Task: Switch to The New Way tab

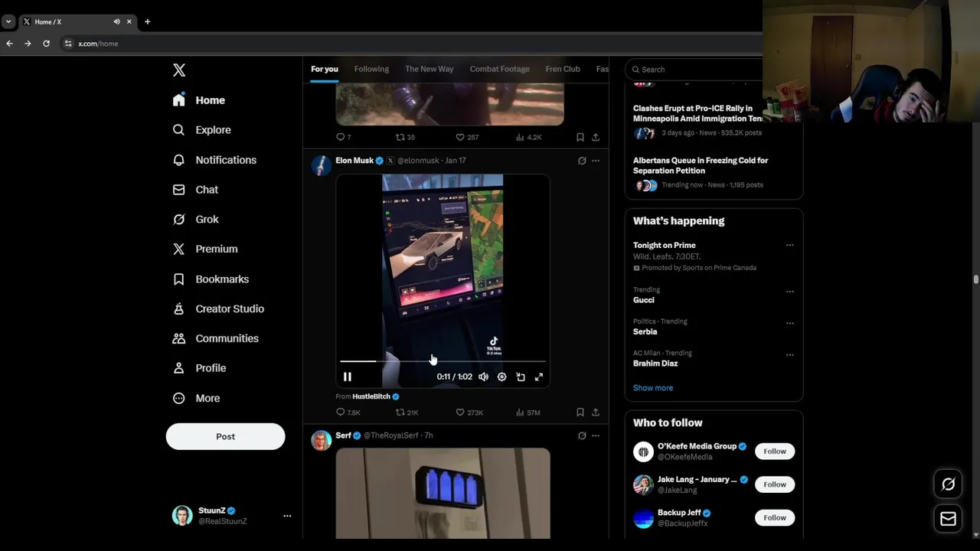Action: tap(430, 69)
